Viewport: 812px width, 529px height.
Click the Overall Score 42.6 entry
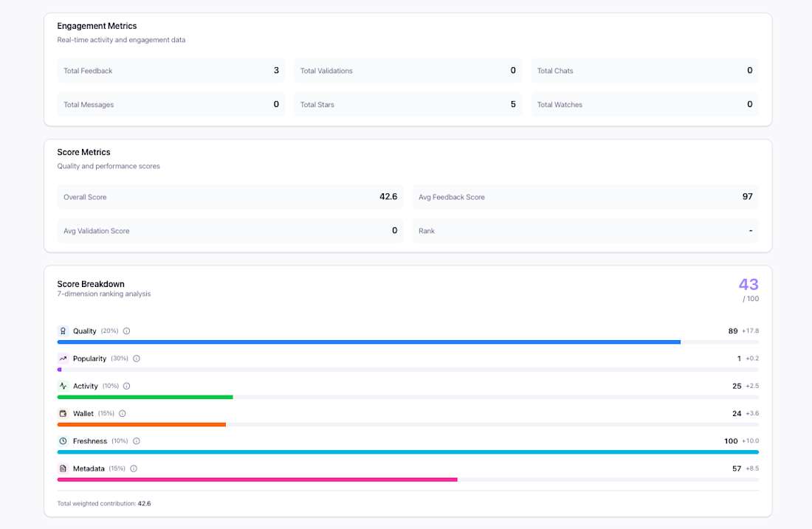[229, 196]
